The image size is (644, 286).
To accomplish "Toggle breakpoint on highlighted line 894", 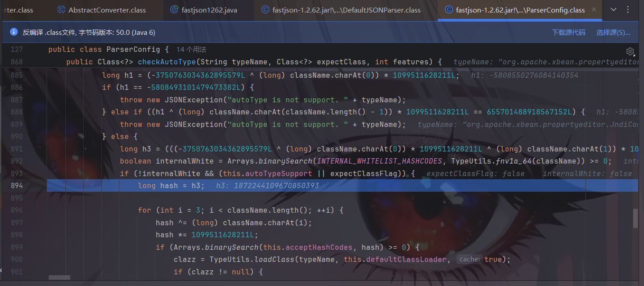I will coord(17,185).
